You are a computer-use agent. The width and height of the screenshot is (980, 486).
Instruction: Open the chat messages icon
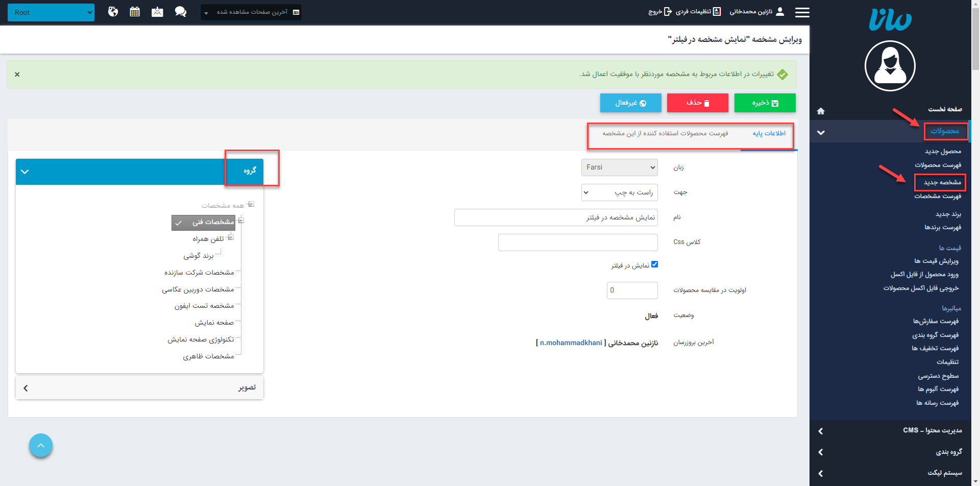click(x=180, y=12)
